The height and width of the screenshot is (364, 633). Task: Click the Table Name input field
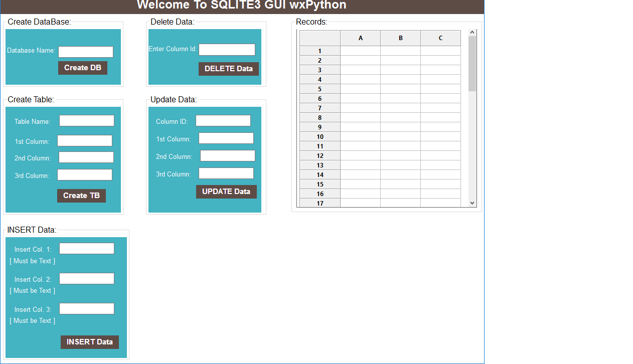pyautogui.click(x=86, y=120)
